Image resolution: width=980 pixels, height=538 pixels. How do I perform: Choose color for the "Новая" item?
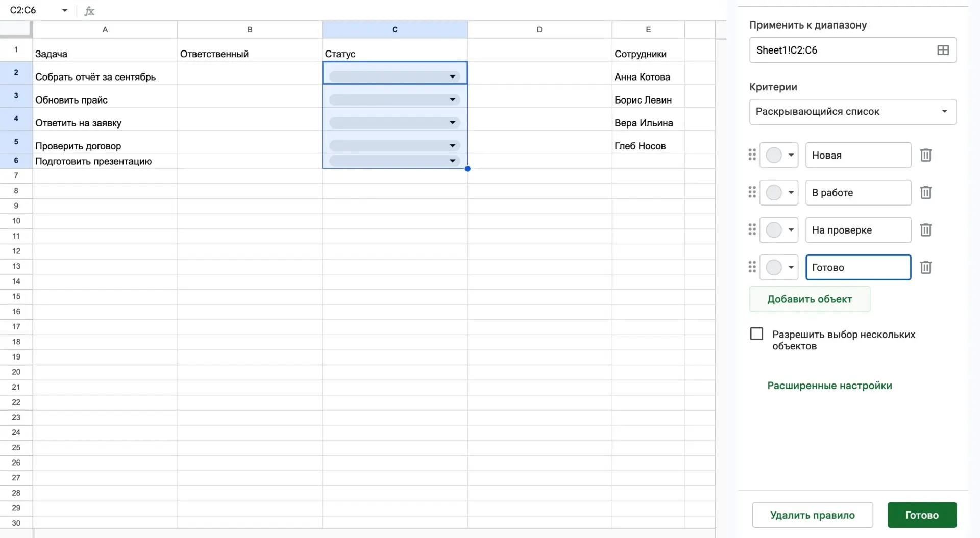point(779,155)
